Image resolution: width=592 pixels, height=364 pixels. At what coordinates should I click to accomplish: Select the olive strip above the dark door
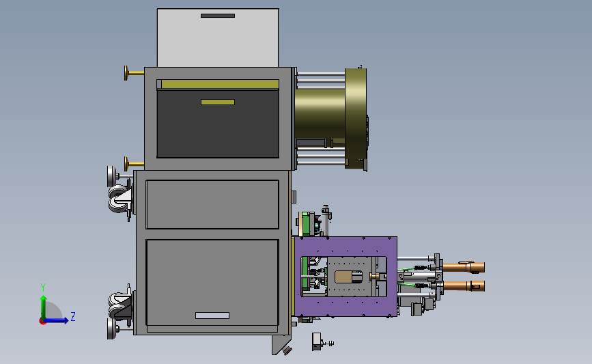(220, 84)
